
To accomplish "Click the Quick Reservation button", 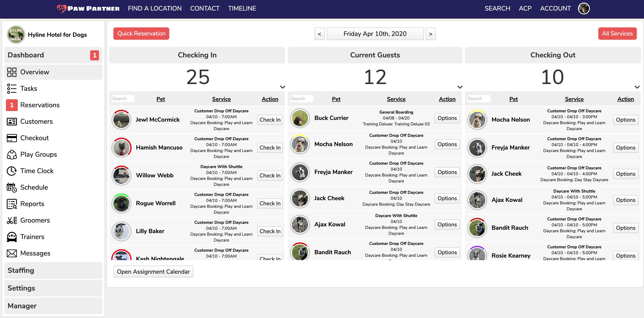I will (142, 33).
